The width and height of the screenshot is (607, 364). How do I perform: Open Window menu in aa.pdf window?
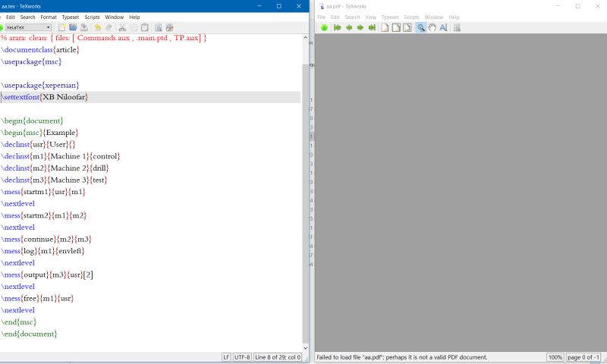433,17
